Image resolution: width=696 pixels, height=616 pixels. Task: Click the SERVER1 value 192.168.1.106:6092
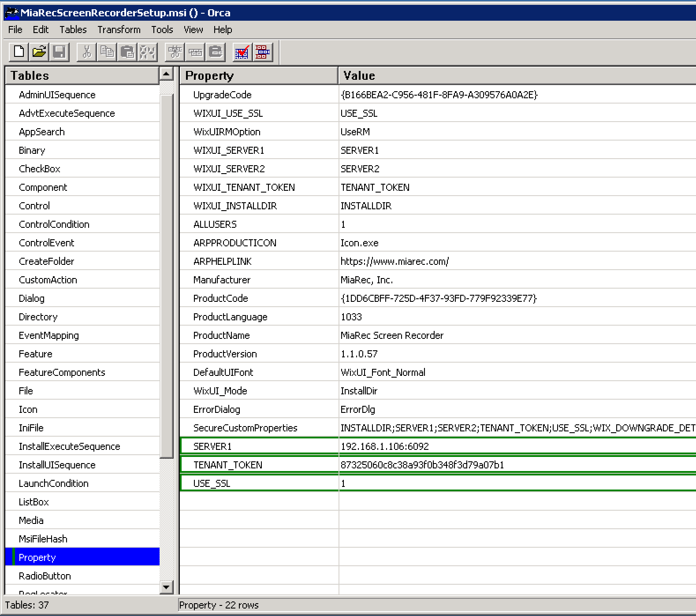point(384,446)
